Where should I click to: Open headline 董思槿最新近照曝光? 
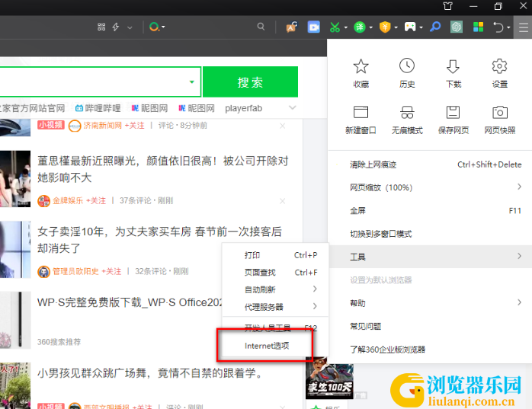pos(163,169)
